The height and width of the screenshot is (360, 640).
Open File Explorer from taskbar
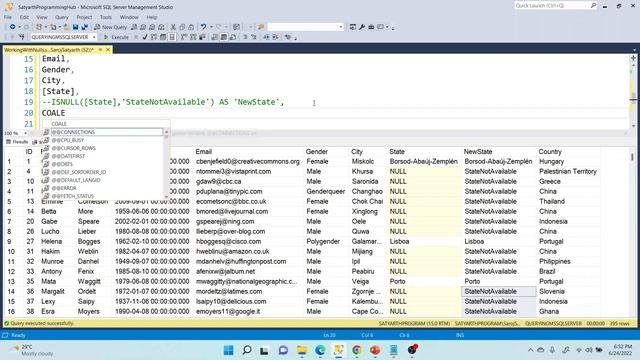pos(302,350)
